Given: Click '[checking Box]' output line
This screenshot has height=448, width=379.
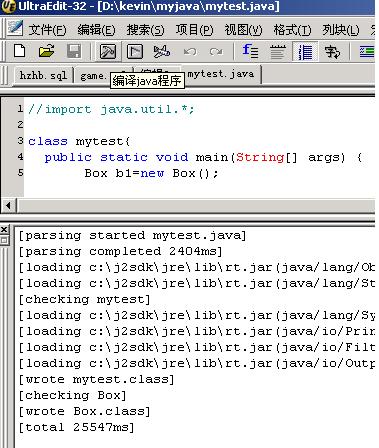Looking at the screenshot, I should [x=72, y=395].
